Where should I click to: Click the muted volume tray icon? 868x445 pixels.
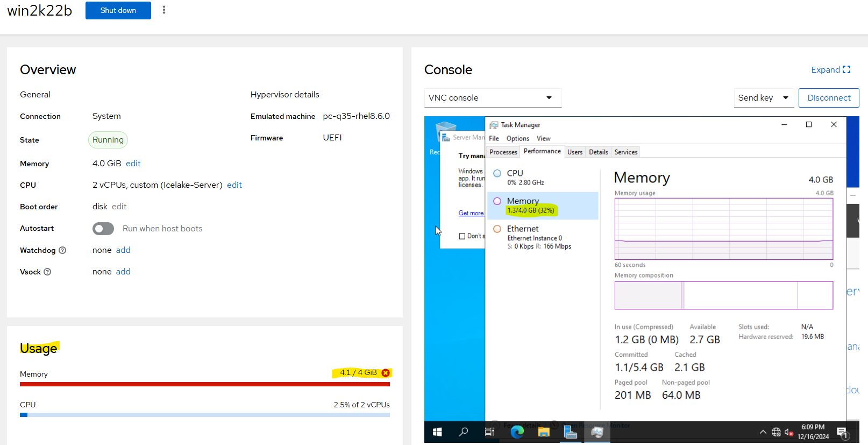point(789,432)
